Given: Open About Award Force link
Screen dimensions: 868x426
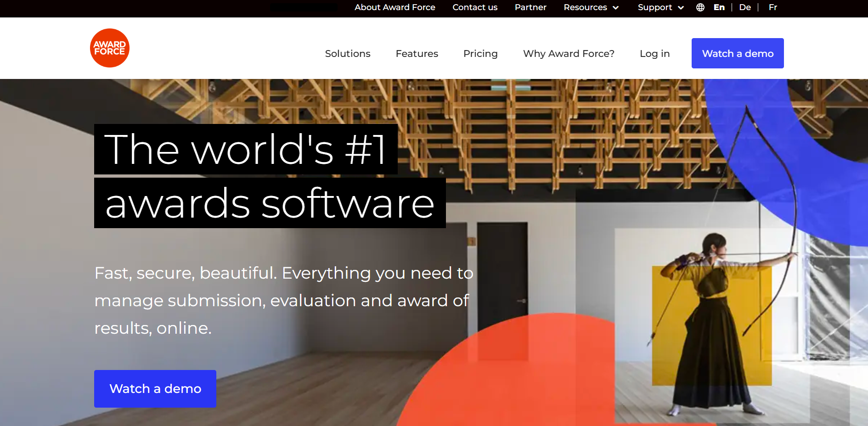Looking at the screenshot, I should (395, 7).
